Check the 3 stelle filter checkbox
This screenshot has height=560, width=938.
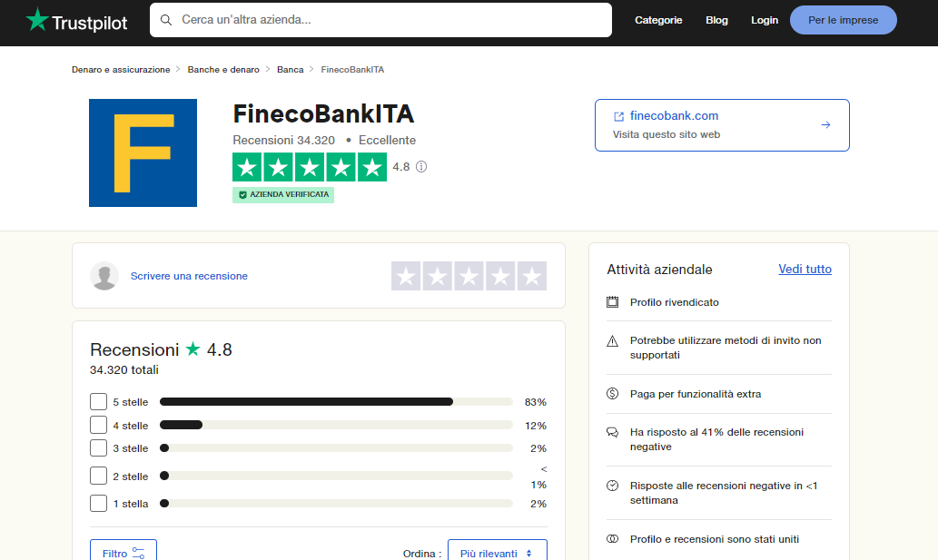(x=99, y=448)
